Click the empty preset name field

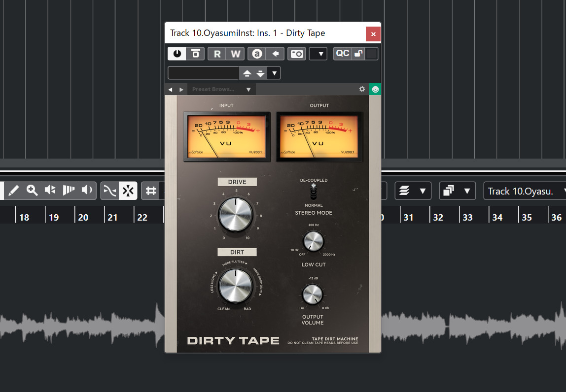(204, 73)
